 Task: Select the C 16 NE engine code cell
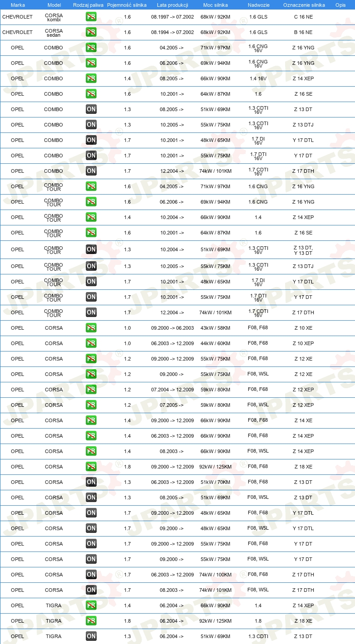click(303, 17)
